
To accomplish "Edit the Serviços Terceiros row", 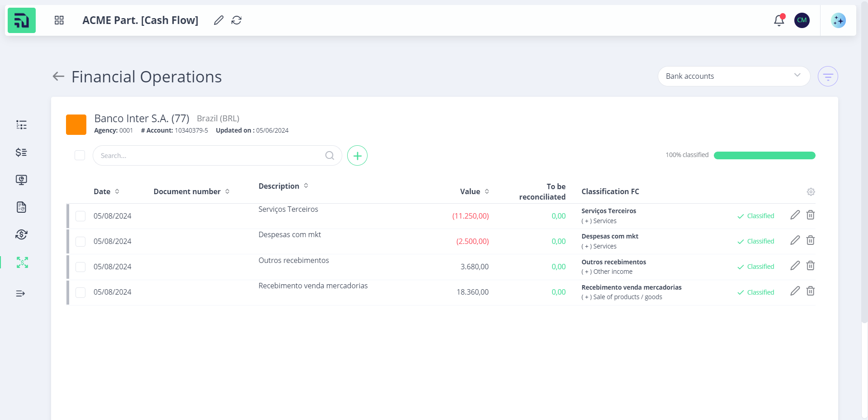I will click(795, 215).
